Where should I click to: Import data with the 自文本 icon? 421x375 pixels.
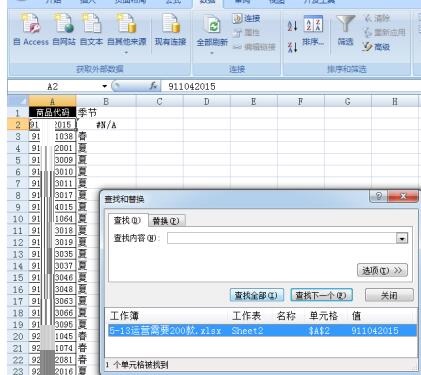click(91, 30)
